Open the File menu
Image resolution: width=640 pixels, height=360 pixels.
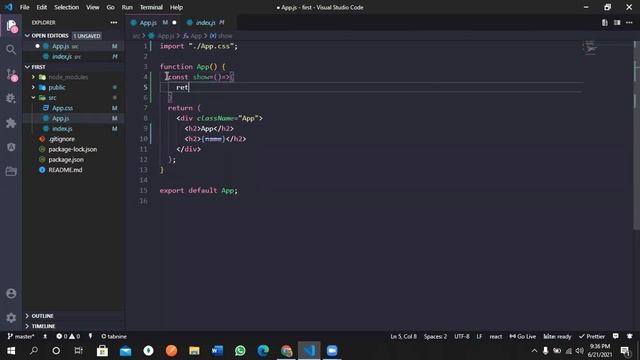[x=24, y=7]
